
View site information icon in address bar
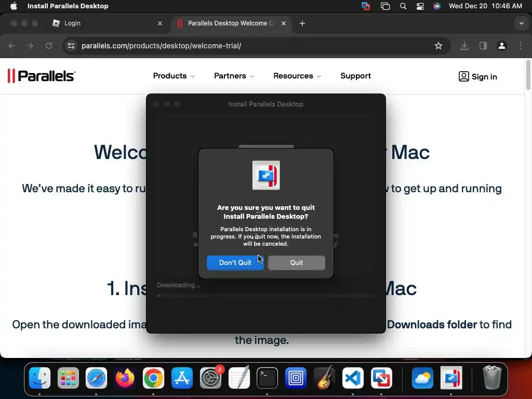point(71,46)
